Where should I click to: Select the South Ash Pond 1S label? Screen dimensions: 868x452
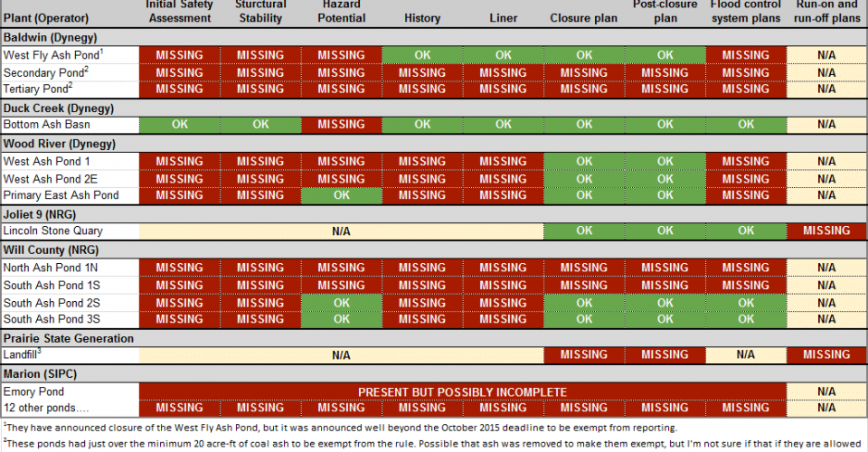[52, 285]
